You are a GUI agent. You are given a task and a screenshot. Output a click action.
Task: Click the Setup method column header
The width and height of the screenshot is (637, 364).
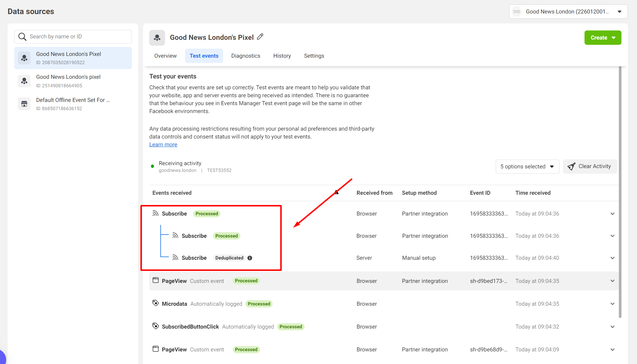tap(419, 193)
